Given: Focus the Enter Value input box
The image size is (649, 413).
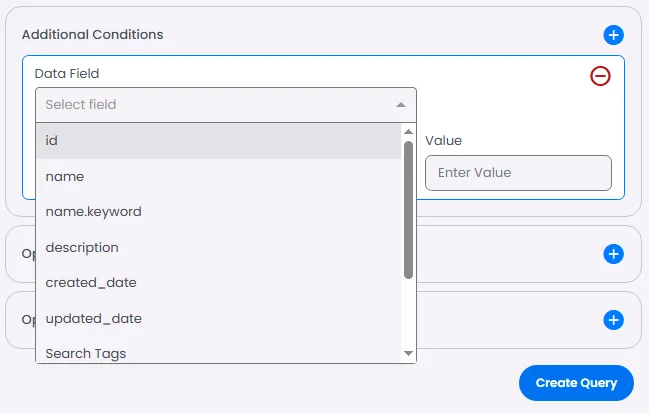Looking at the screenshot, I should pyautogui.click(x=518, y=173).
